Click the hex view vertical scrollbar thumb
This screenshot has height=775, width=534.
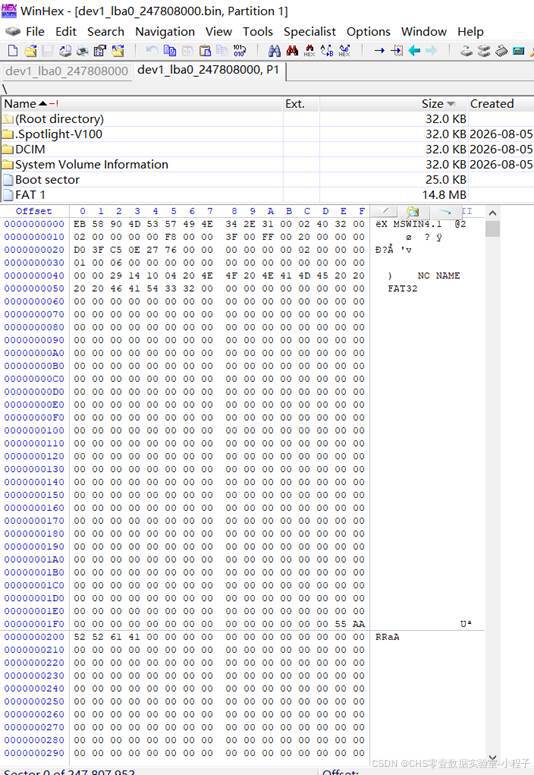pyautogui.click(x=492, y=229)
